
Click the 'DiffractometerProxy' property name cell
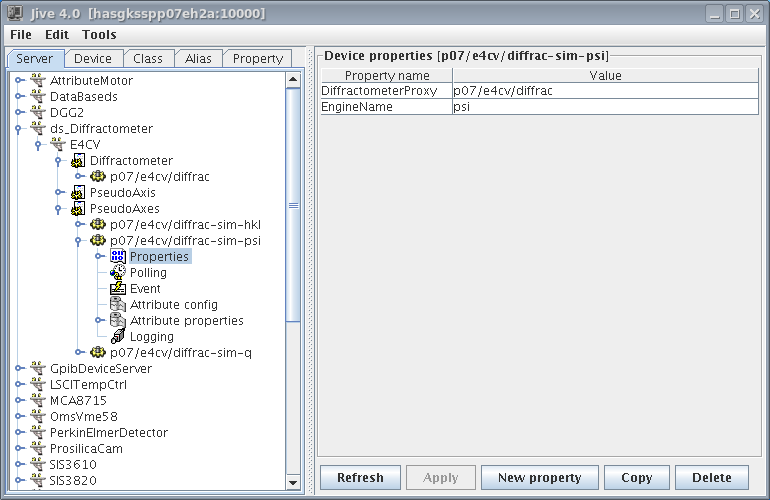pyautogui.click(x=386, y=91)
